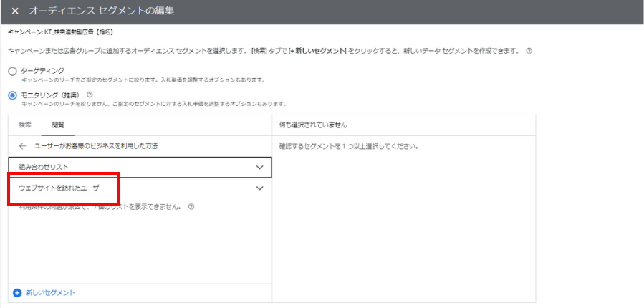Viewport: 644px width, 308px height.
Task: Click the ターゲティング option label text
Action: (x=43, y=71)
